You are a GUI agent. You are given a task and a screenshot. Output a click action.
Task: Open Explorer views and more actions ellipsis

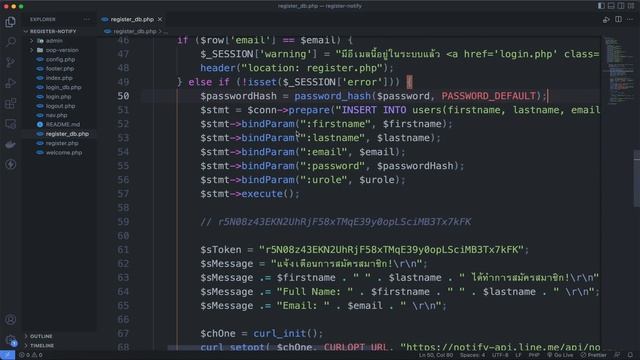[87, 19]
